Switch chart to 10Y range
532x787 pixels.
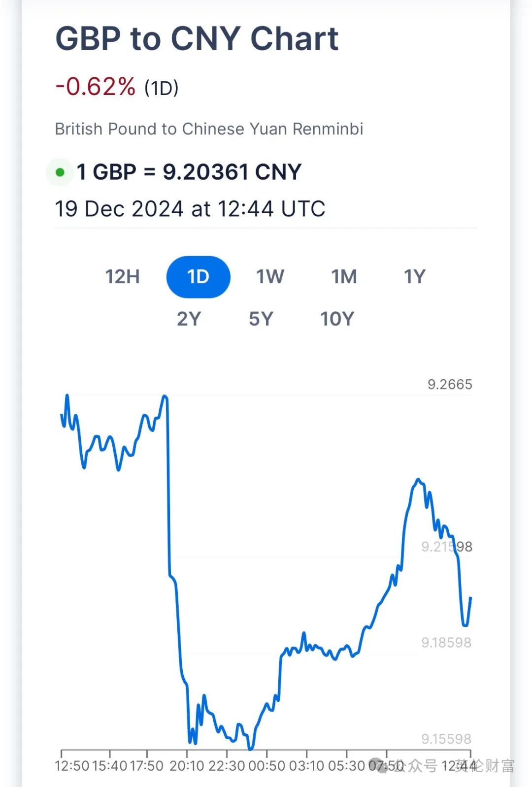(x=337, y=319)
